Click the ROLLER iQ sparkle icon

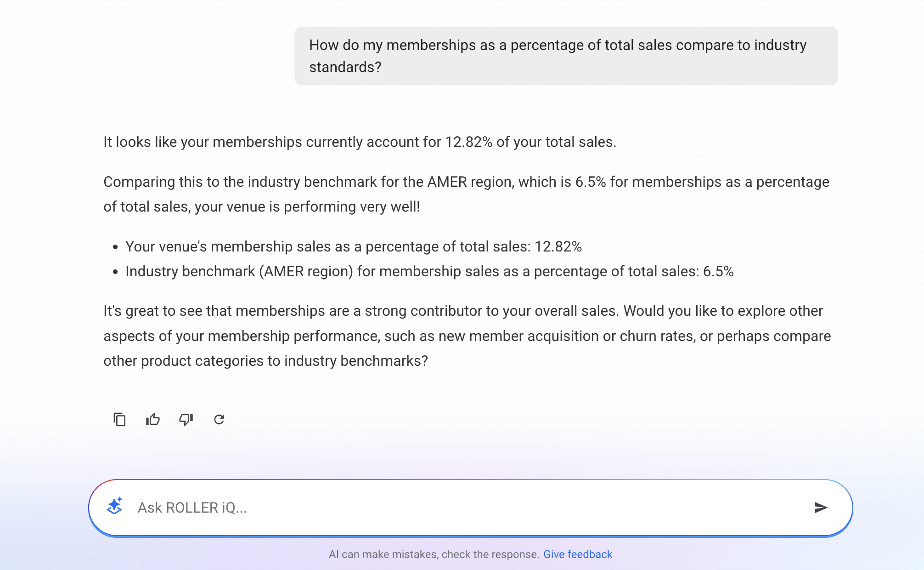114,507
